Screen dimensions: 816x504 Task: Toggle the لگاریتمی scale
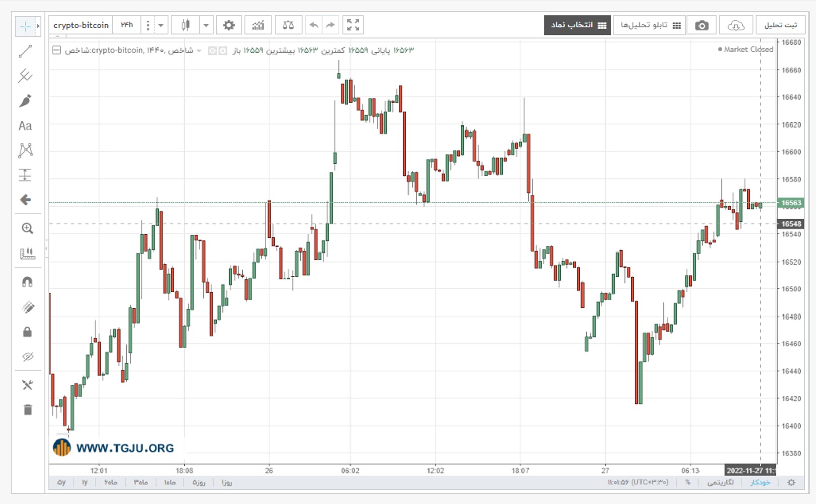pos(720,482)
